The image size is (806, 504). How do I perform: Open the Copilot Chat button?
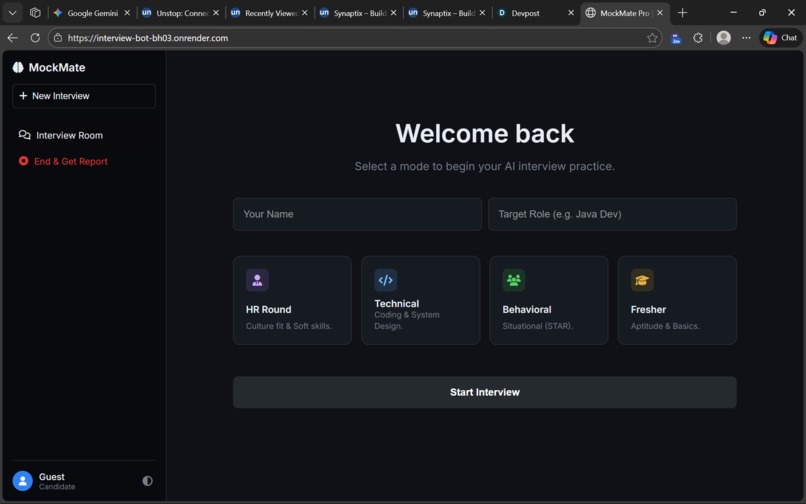point(780,38)
